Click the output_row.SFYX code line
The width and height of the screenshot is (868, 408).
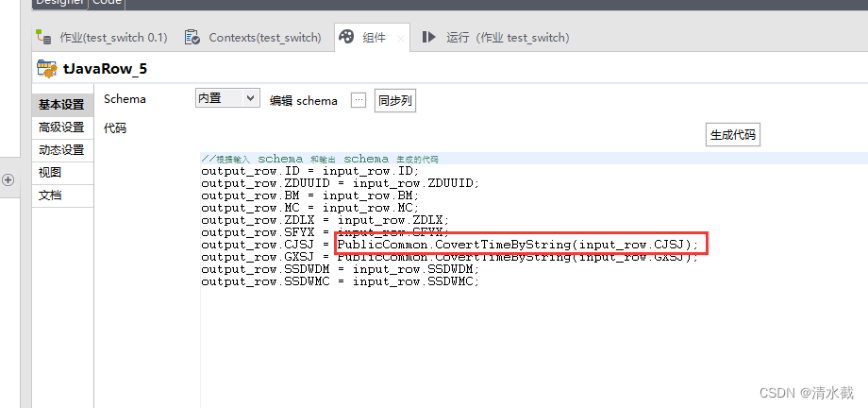[x=325, y=232]
